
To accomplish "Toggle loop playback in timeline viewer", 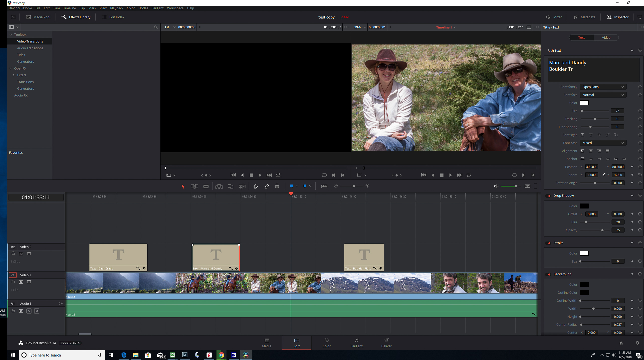I will click(469, 175).
